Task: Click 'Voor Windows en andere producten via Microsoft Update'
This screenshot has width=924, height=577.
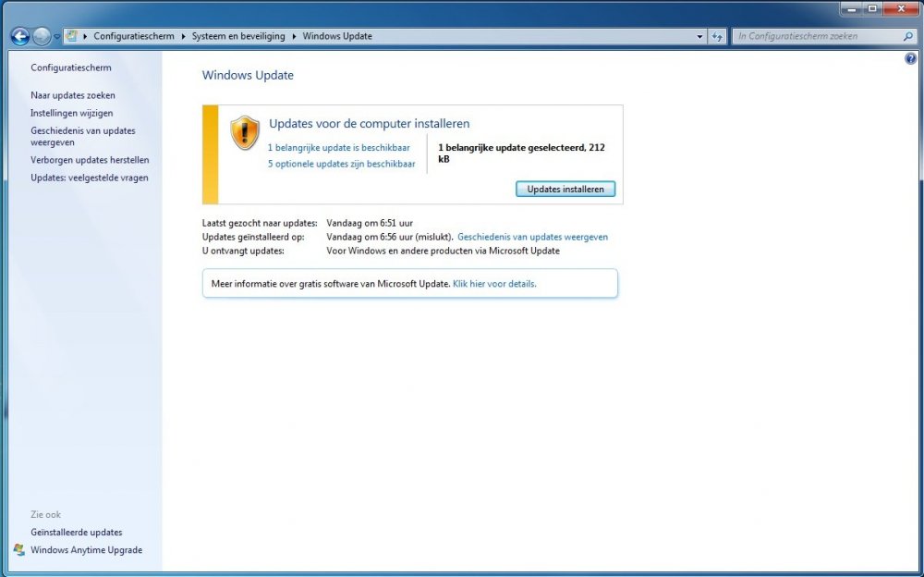Action: [444, 251]
